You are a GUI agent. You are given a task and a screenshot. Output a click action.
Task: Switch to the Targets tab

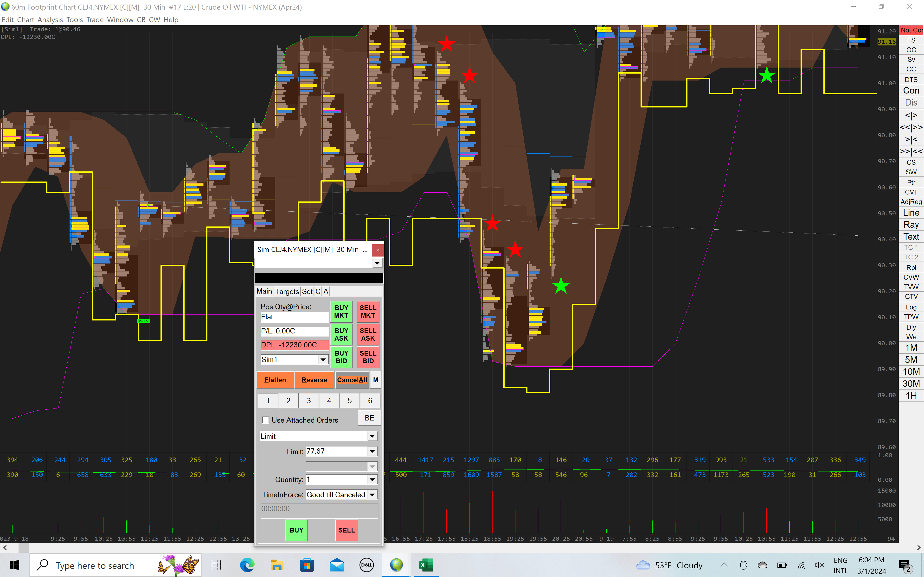coord(287,292)
